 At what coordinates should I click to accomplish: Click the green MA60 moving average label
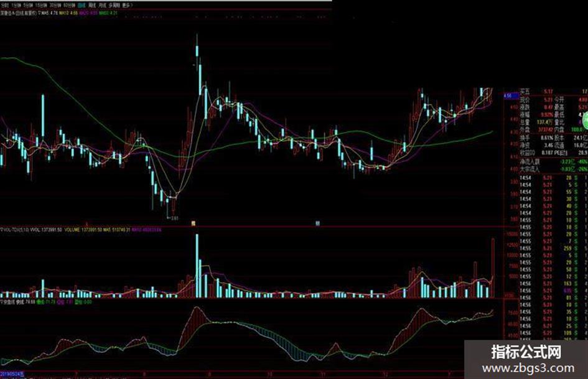[108, 13]
